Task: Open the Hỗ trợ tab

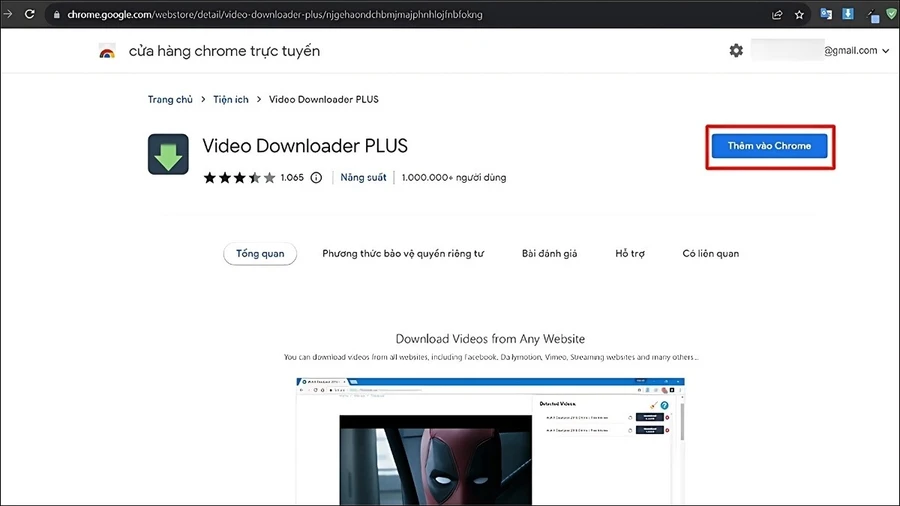Action: coord(630,254)
